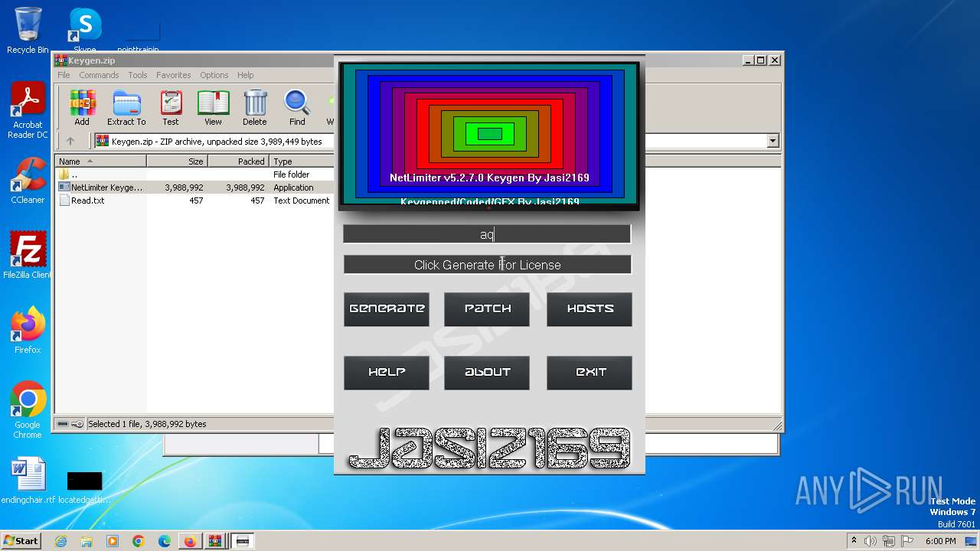Open the Commands menu in WinRAR
980x551 pixels.
(99, 75)
